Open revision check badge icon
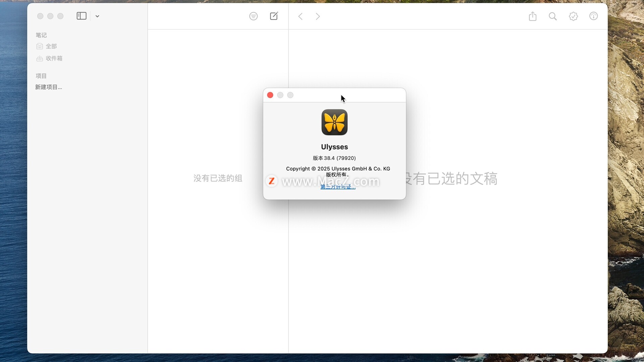 [x=574, y=16]
